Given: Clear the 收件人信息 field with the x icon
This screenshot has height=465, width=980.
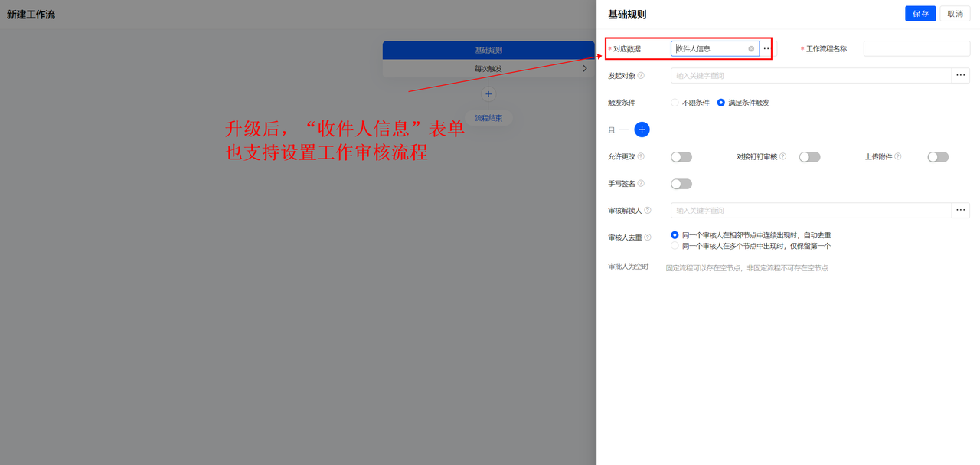Looking at the screenshot, I should click(751, 49).
